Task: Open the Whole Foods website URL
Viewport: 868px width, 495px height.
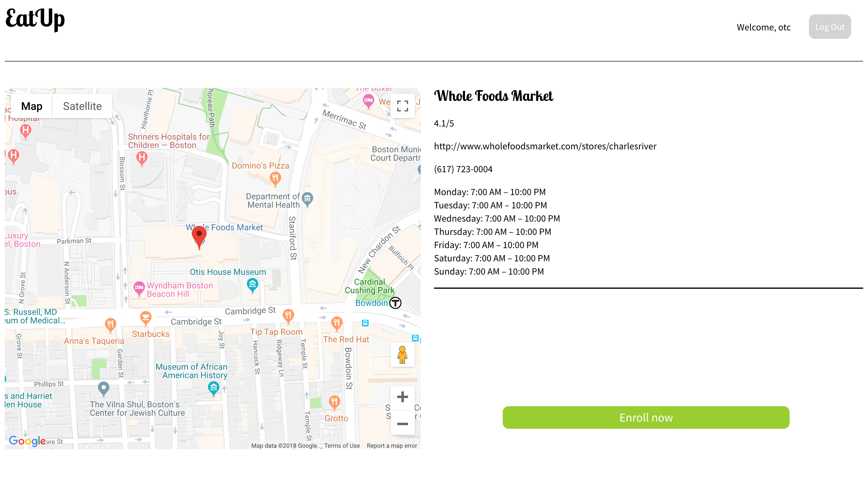Action: point(545,146)
